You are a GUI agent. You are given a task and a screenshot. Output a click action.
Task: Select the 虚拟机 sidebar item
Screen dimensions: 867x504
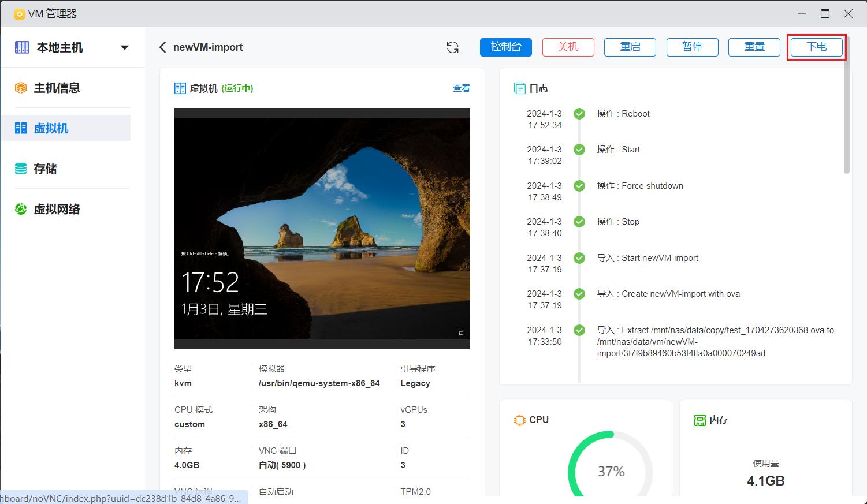pyautogui.click(x=65, y=128)
